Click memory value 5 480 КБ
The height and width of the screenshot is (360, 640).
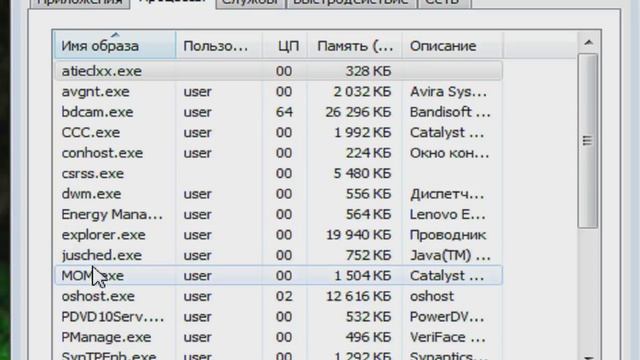[362, 173]
